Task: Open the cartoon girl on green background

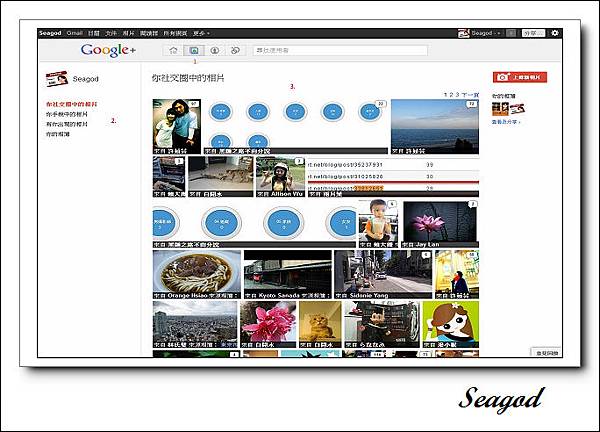Action: tap(451, 324)
